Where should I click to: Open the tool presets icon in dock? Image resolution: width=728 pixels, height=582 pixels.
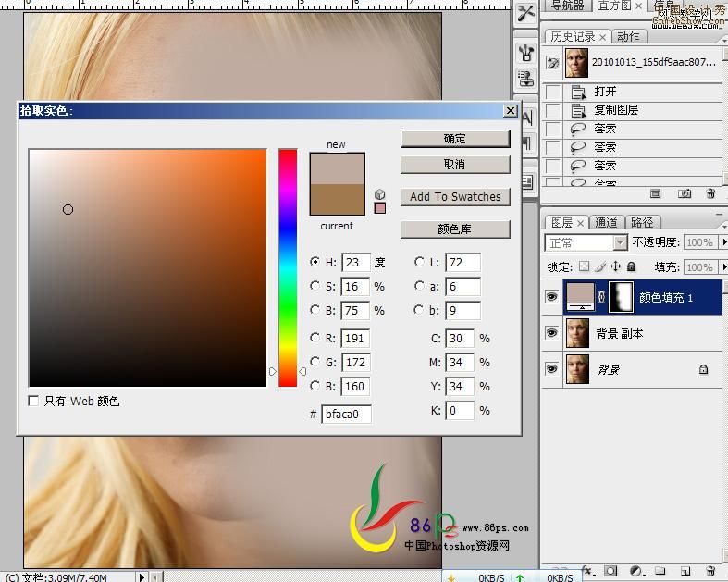(x=526, y=13)
